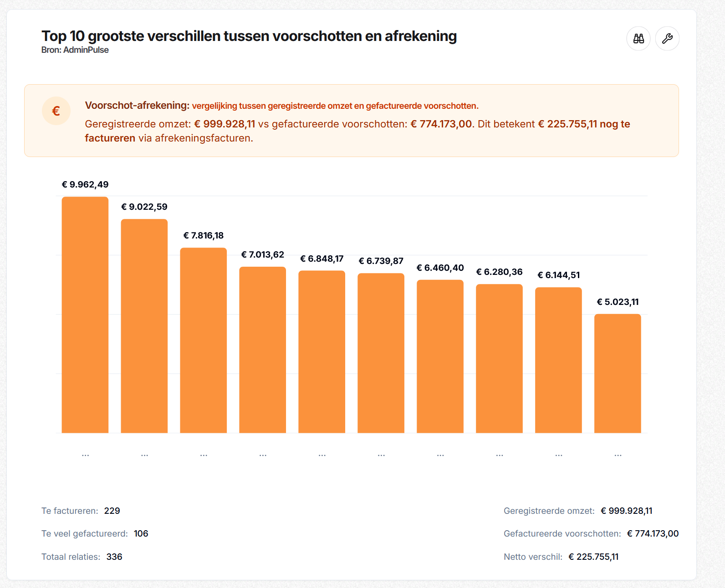Click the 'Te factureren' count 229

coord(112,511)
